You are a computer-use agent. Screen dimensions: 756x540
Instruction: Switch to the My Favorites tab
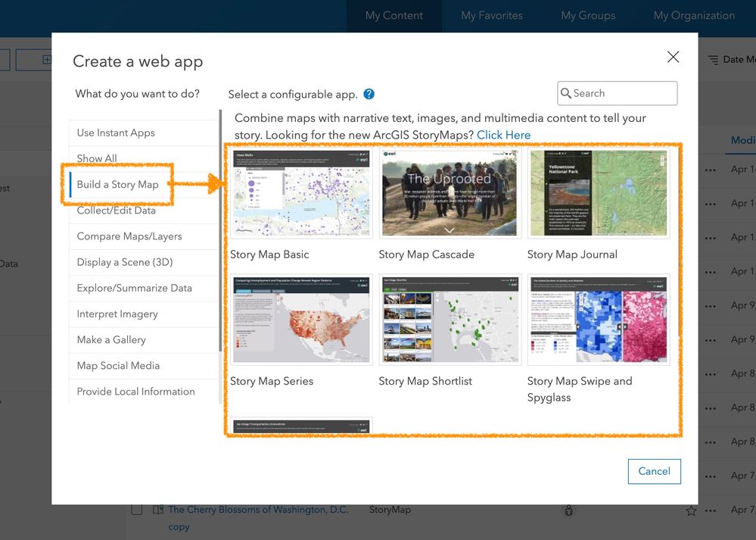pyautogui.click(x=491, y=14)
